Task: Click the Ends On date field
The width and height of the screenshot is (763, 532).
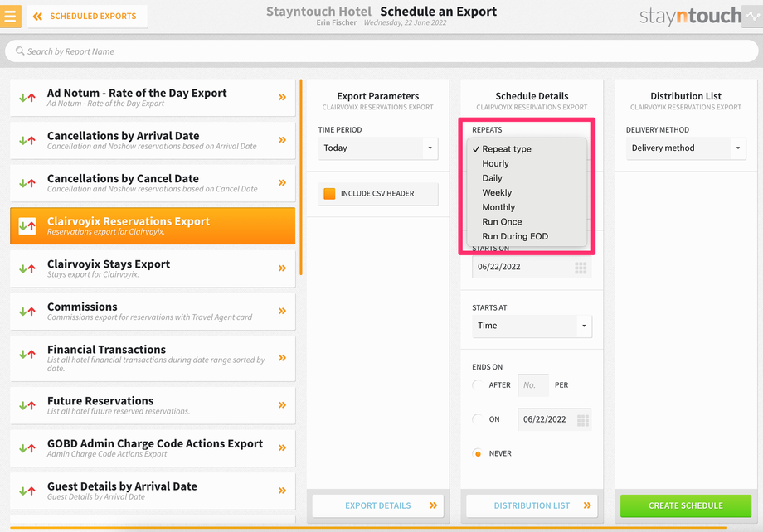Action: click(555, 419)
